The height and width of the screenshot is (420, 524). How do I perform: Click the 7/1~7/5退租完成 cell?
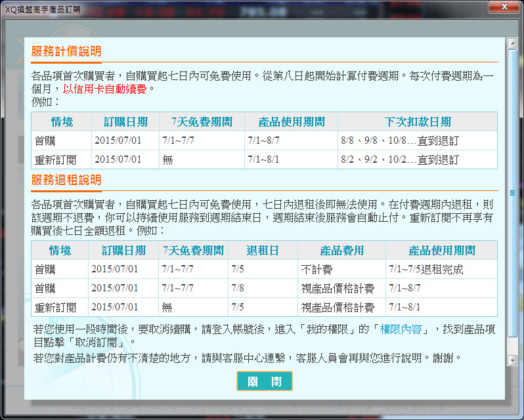pyautogui.click(x=426, y=269)
